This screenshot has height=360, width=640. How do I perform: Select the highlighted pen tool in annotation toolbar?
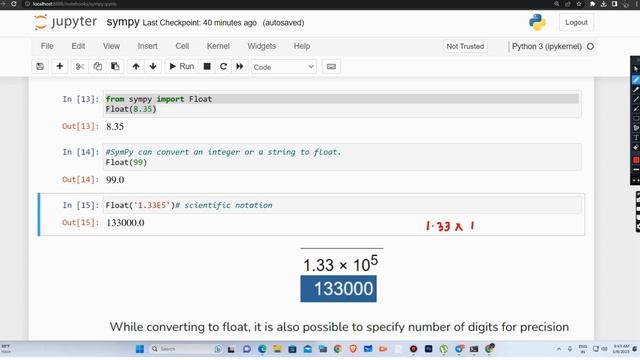point(636,80)
